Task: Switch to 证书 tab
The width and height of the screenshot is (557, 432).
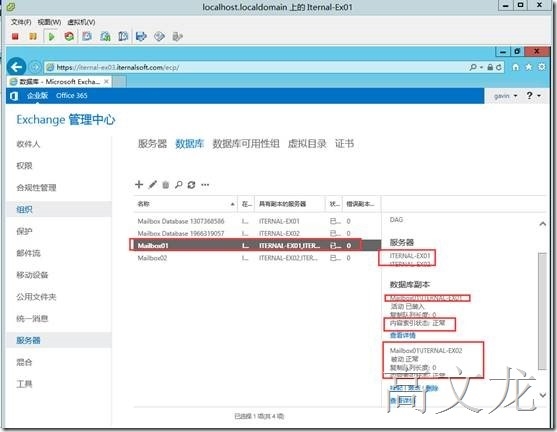Action: 344,144
